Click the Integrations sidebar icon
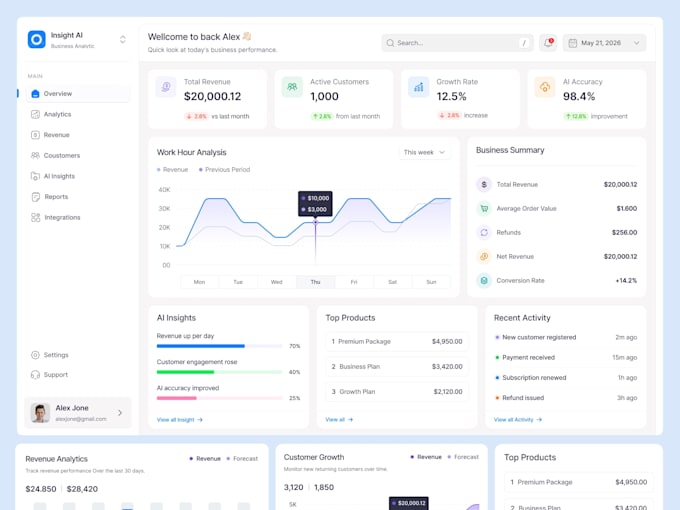This screenshot has height=510, width=680. coord(36,217)
